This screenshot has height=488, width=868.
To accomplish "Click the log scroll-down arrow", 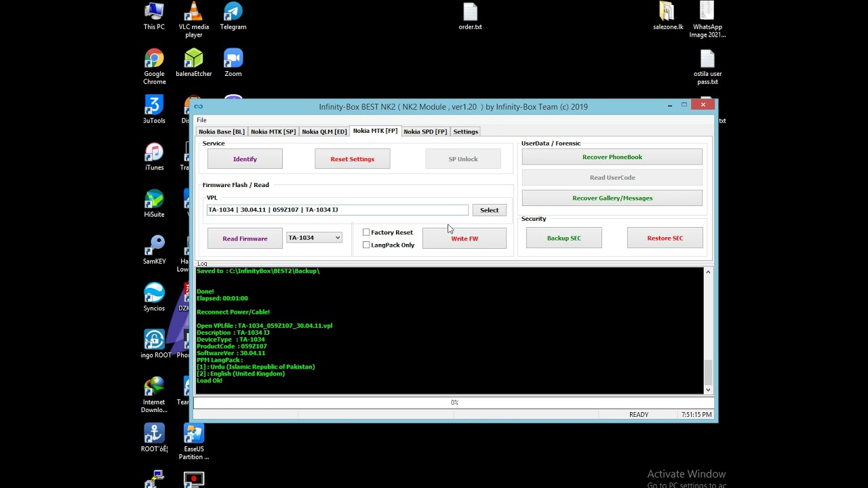I will tap(708, 390).
